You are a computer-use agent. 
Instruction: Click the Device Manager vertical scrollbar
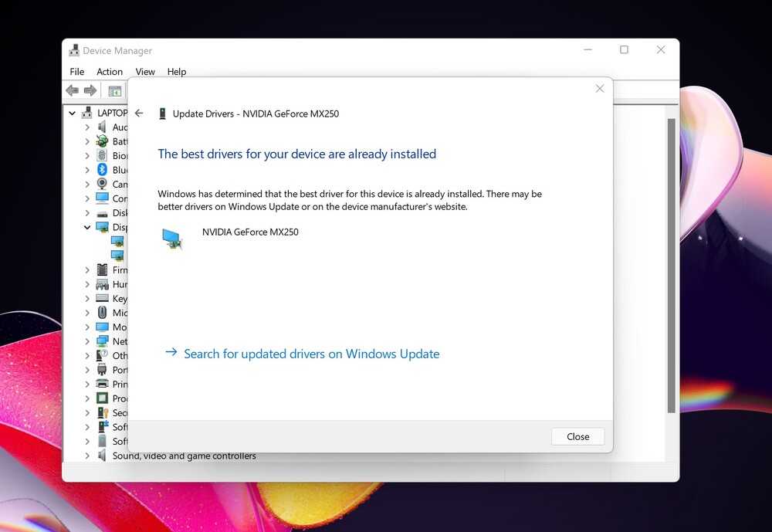click(671, 263)
